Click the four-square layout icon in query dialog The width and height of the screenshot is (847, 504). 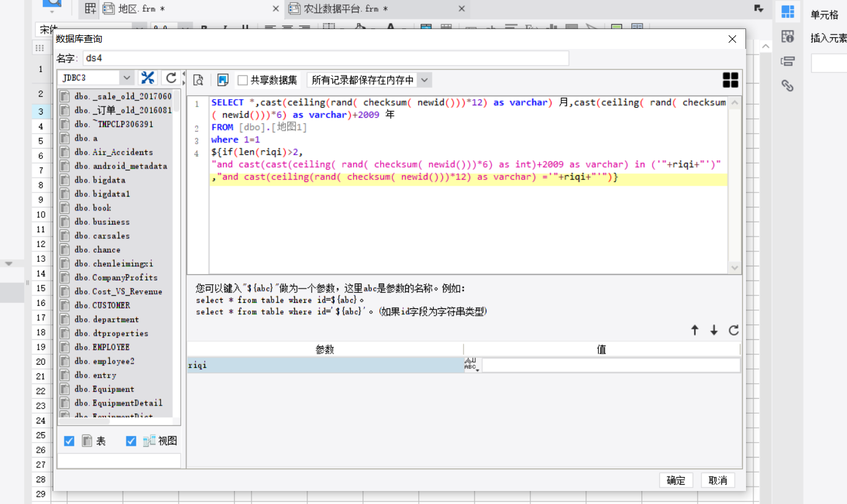[x=731, y=80]
